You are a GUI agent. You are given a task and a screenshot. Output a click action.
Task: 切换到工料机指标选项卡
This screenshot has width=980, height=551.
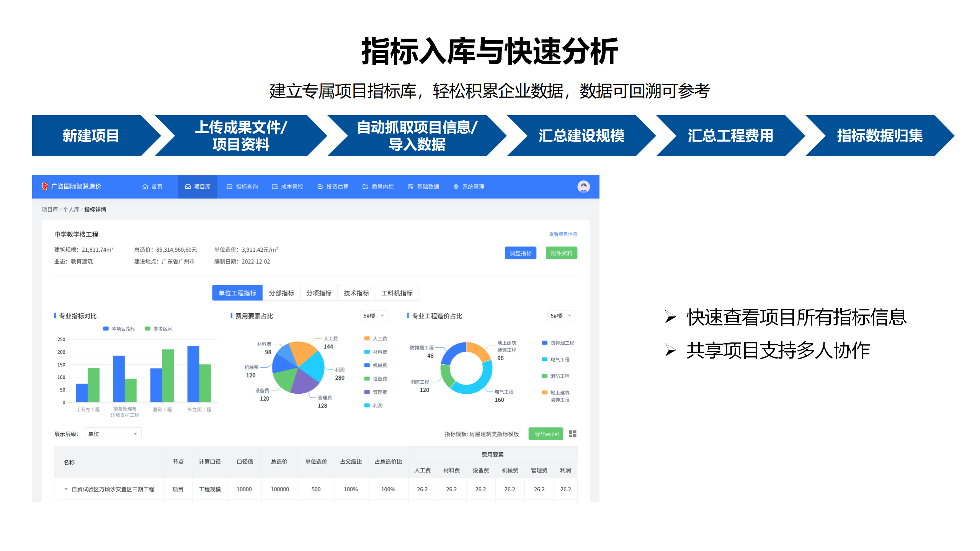click(397, 293)
